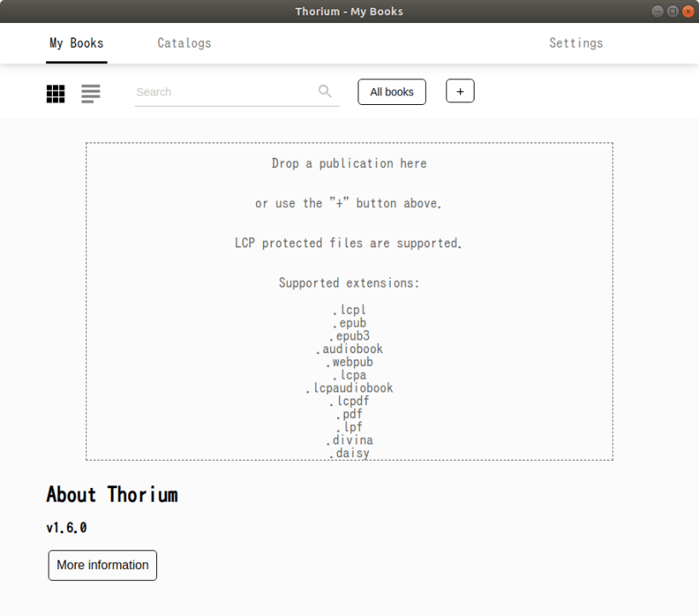The height and width of the screenshot is (616, 699).
Task: Click the Drop a publication here text
Action: pyautogui.click(x=349, y=164)
